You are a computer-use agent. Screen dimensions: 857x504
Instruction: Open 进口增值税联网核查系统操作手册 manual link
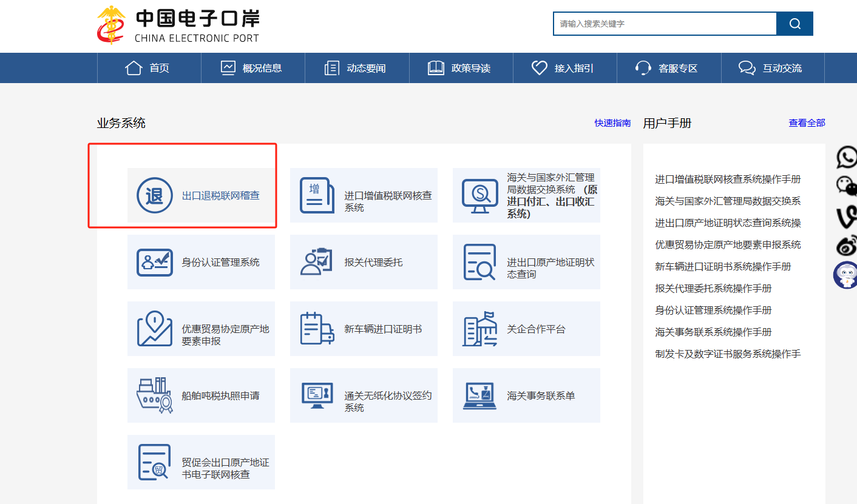[728, 179]
